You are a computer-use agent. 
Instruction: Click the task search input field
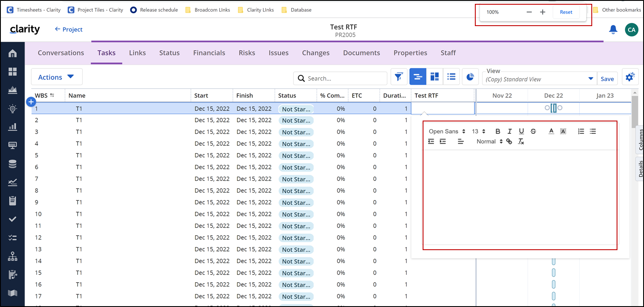(345, 79)
